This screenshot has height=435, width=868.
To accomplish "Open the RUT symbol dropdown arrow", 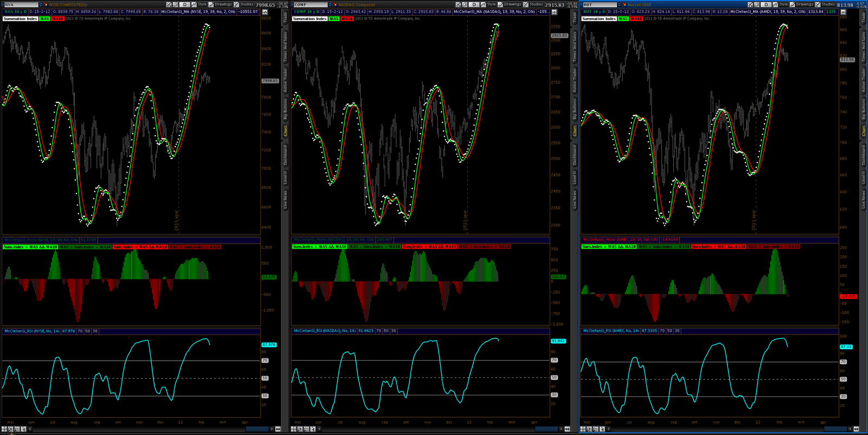I will (620, 4).
